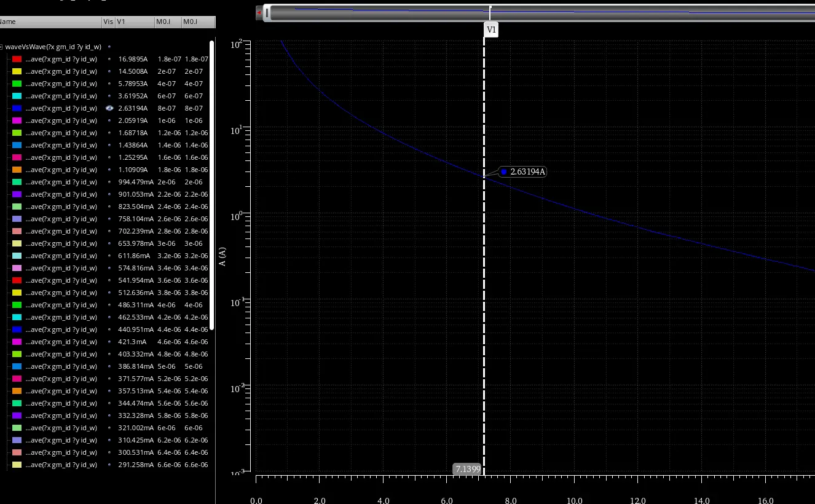Click the yellow swatch of the 14.5008A trace
This screenshot has width=815, height=504.
pyautogui.click(x=17, y=71)
